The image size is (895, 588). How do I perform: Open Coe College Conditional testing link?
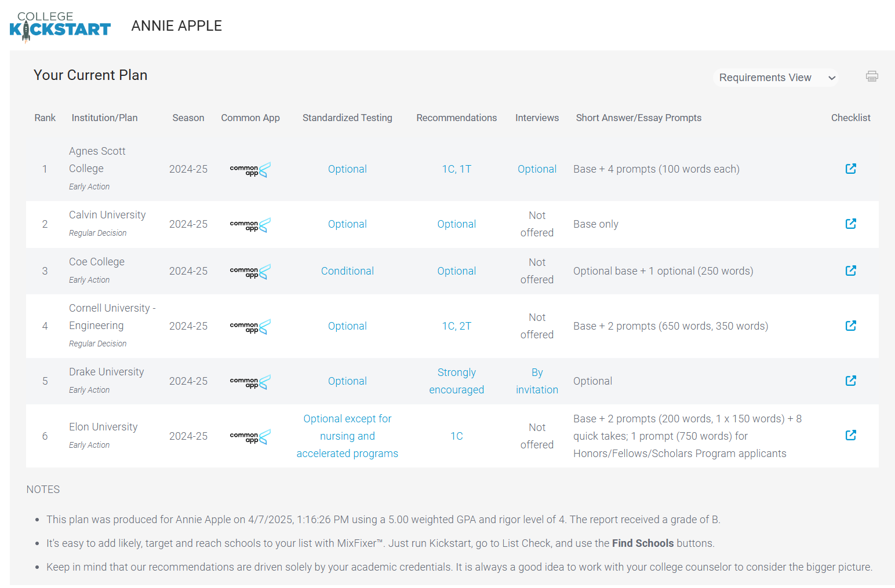pos(347,271)
